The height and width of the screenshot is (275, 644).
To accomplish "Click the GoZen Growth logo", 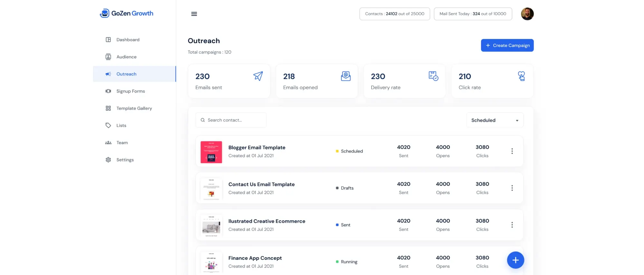I will tap(127, 13).
